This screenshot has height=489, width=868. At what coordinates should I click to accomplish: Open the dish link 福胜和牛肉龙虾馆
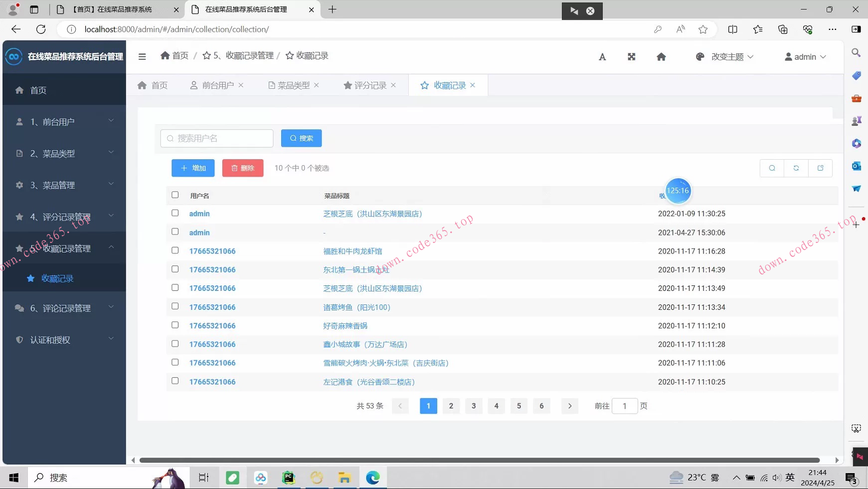point(353,250)
